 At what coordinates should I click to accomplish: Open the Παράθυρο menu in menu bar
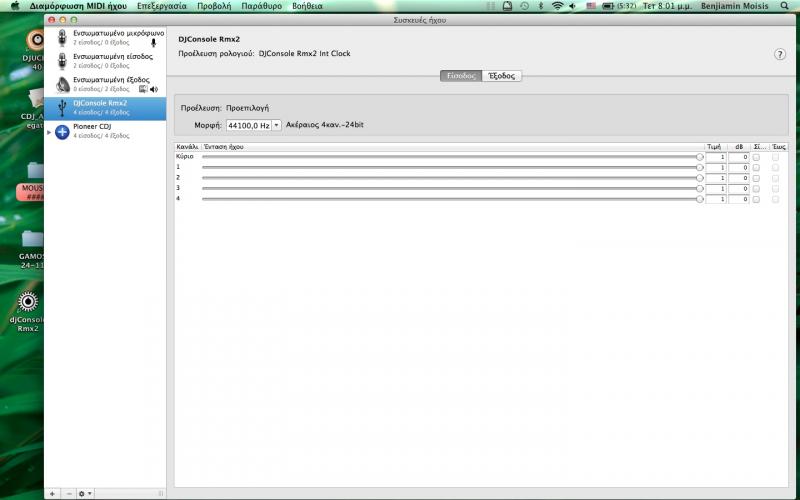(261, 6)
